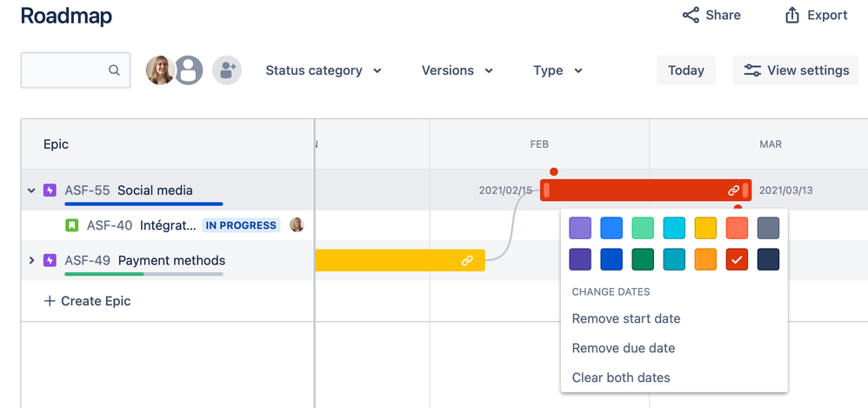The image size is (868, 408).
Task: Click the link icon on yellow bar
Action: click(x=467, y=260)
